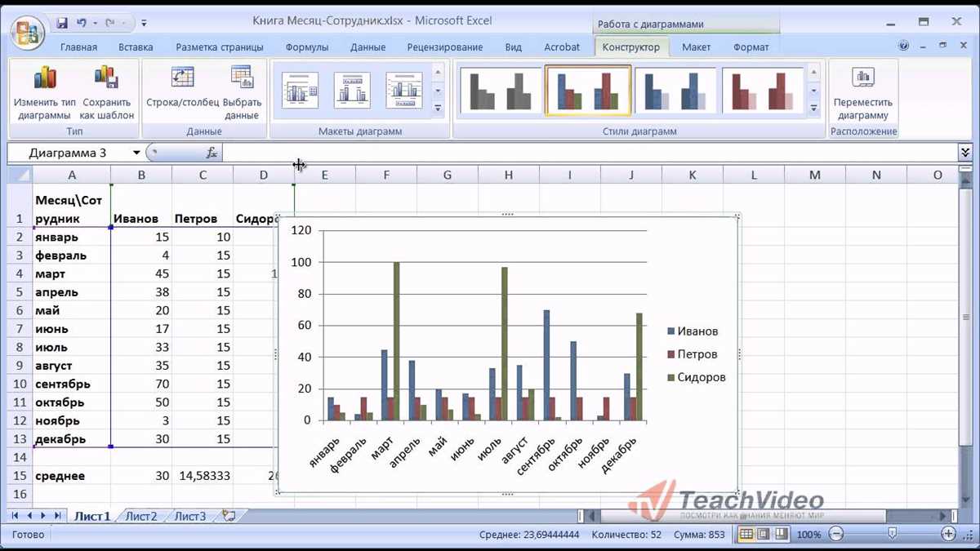Zoom out with the minus button
The width and height of the screenshot is (980, 551).
pyautogui.click(x=835, y=534)
